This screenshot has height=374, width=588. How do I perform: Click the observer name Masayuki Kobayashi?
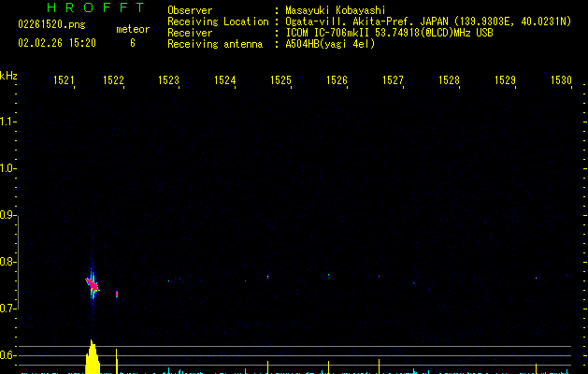coord(336,10)
